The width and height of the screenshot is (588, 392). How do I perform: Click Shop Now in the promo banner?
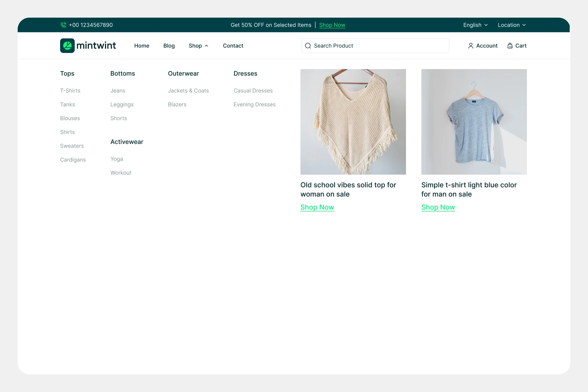click(332, 25)
